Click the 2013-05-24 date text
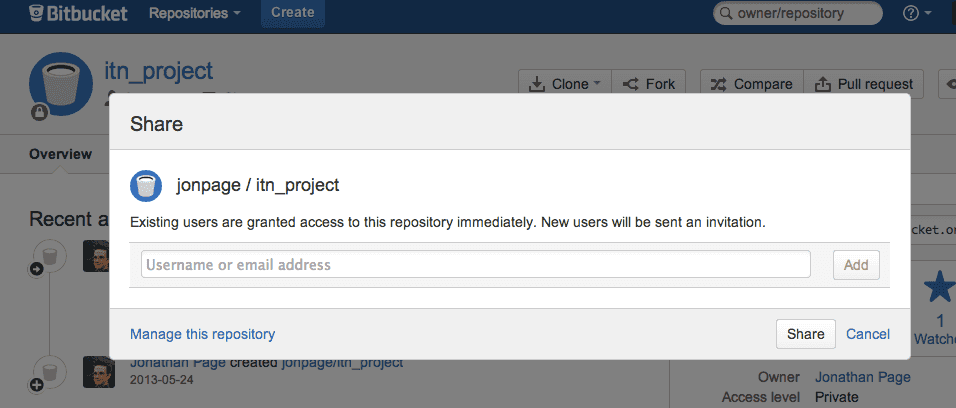This screenshot has height=408, width=956. [x=162, y=380]
